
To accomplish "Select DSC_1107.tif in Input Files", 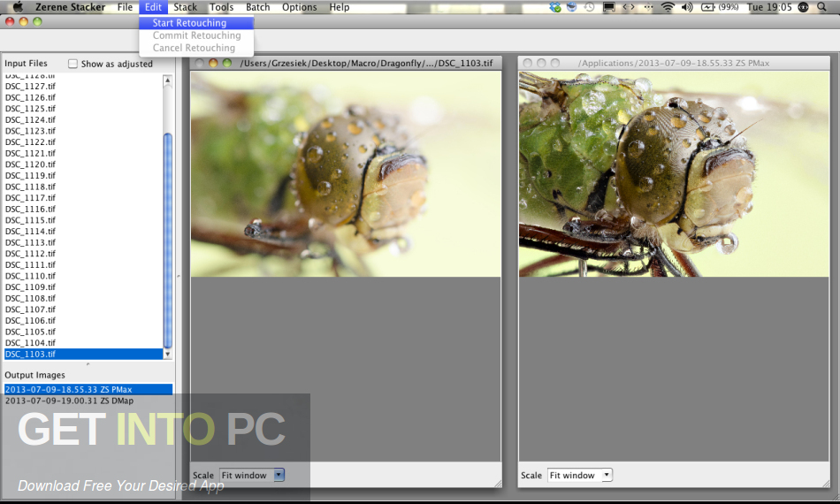I will [x=84, y=309].
